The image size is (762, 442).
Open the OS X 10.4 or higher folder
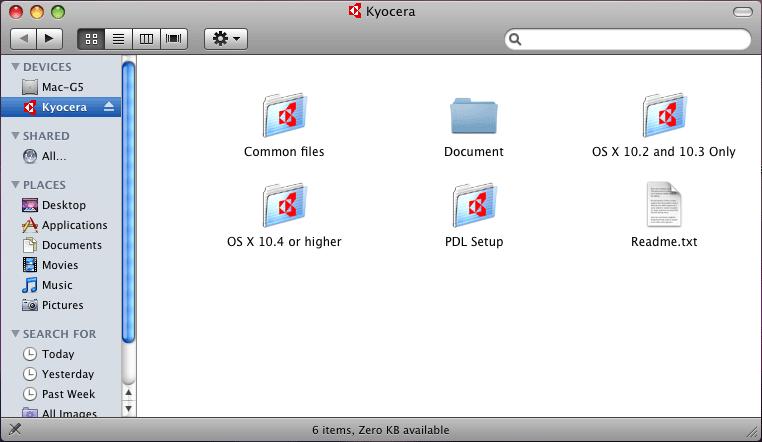coord(284,205)
